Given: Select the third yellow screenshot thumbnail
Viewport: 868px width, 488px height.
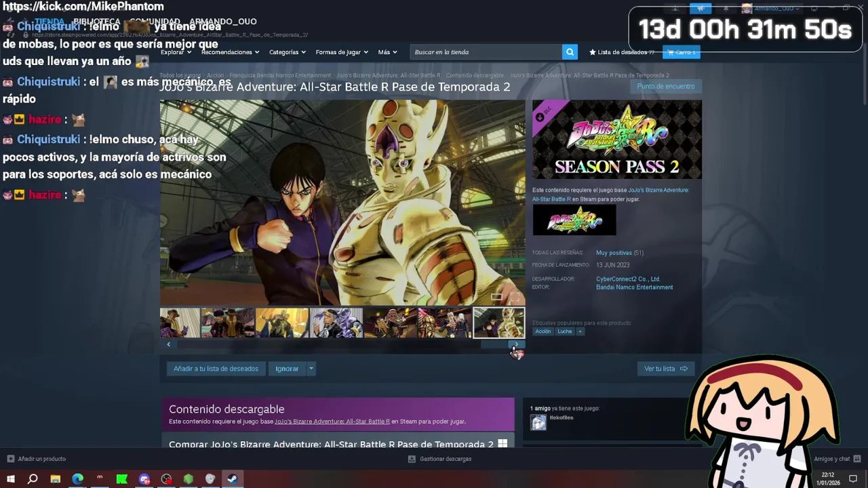Looking at the screenshot, I should tap(282, 323).
